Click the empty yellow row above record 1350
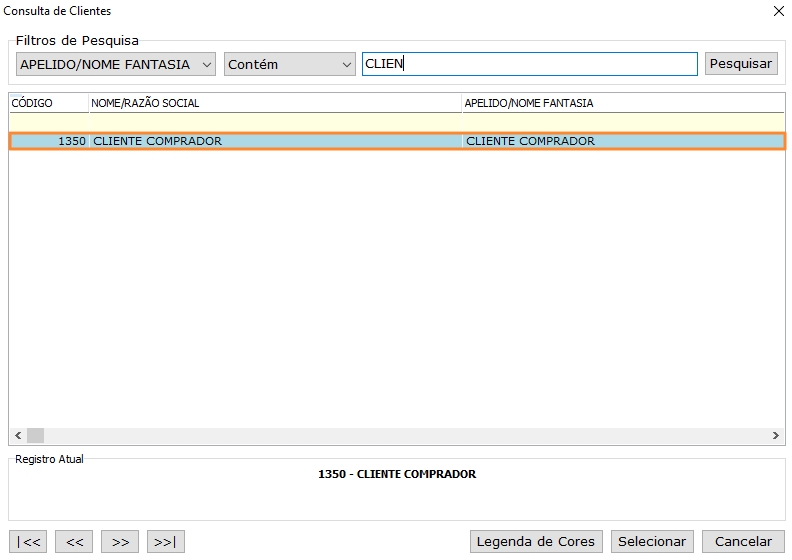792x560 pixels. pyautogui.click(x=396, y=122)
